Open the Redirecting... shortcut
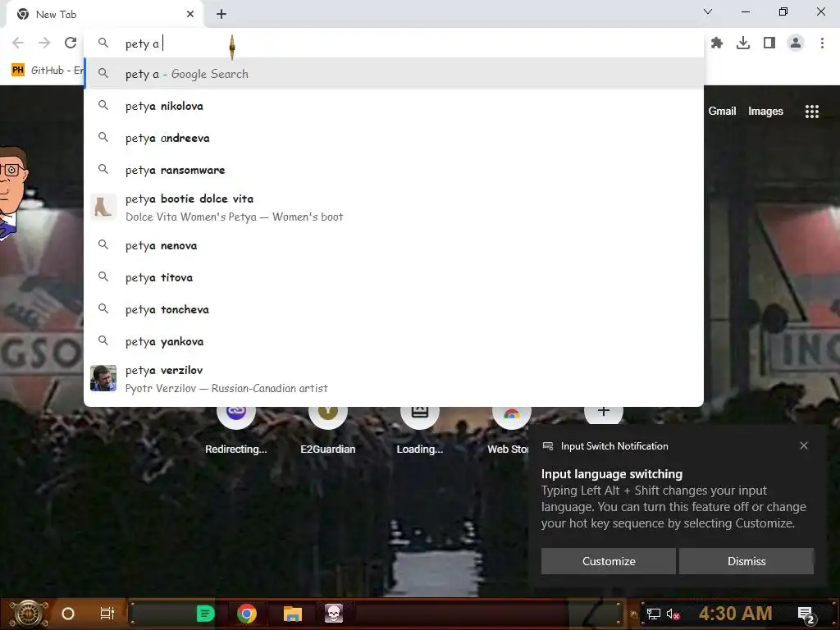Image resolution: width=840 pixels, height=630 pixels. click(x=236, y=431)
